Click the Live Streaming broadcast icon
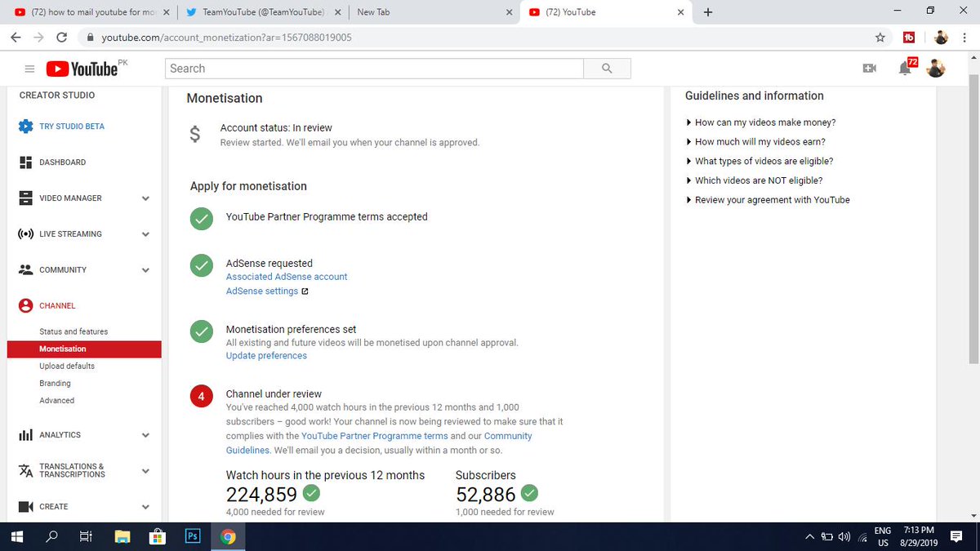This screenshot has width=980, height=551. point(25,234)
